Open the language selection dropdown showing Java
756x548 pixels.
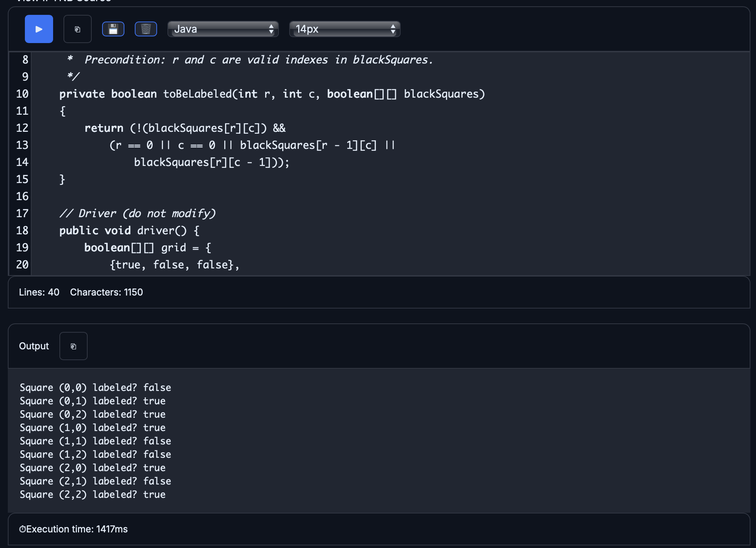(222, 29)
